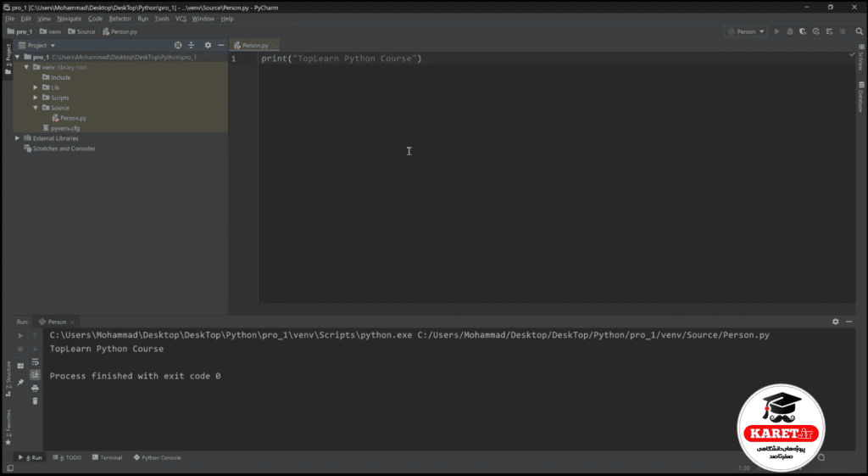
Task: Run the Person configuration from the toolbar
Action: coord(776,31)
